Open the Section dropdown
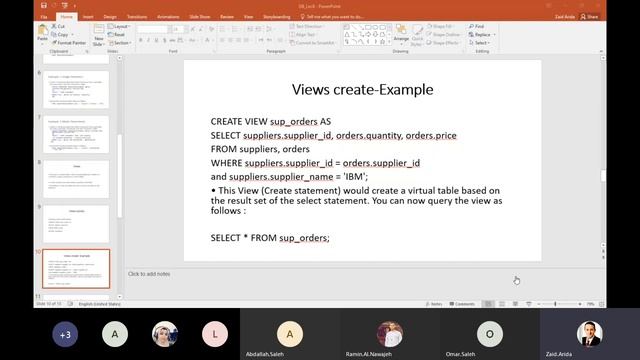Image resolution: width=640 pixels, height=360 pixels. (x=119, y=42)
